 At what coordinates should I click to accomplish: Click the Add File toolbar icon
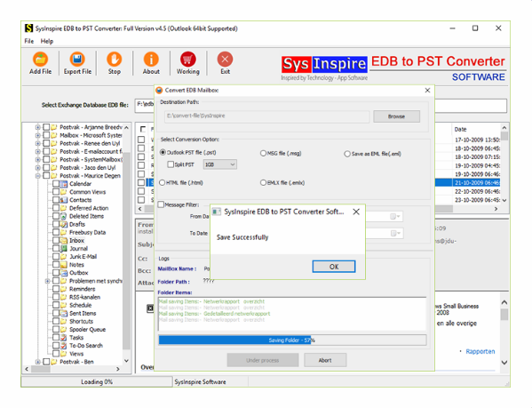tap(40, 59)
